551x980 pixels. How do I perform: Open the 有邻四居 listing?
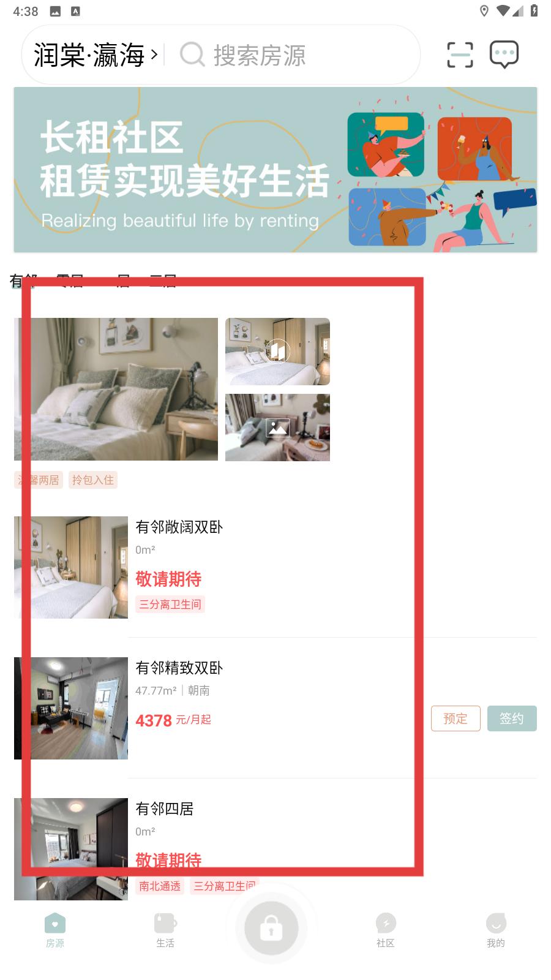(x=275, y=849)
